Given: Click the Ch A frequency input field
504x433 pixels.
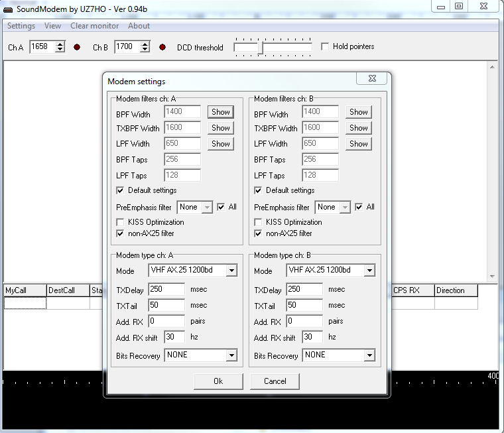Looking at the screenshot, I should [x=42, y=46].
